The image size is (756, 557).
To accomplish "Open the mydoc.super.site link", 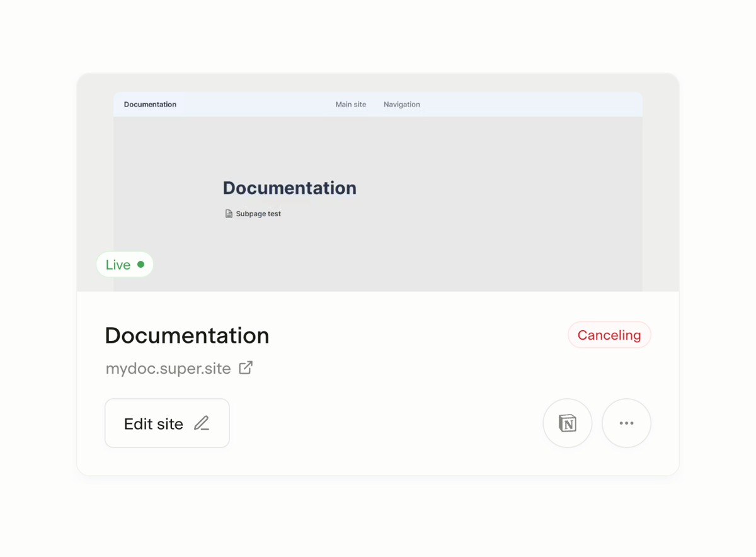I will (x=169, y=368).
